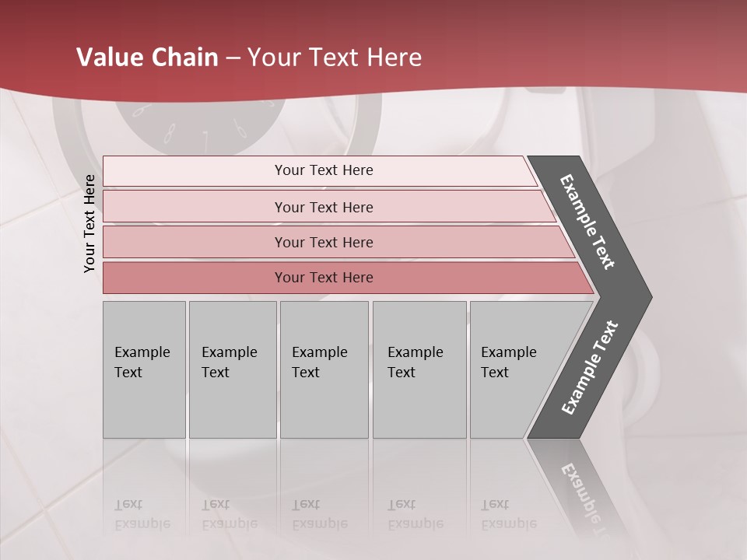Select the lower dark chevron 'Example Text' arm

coord(589,369)
